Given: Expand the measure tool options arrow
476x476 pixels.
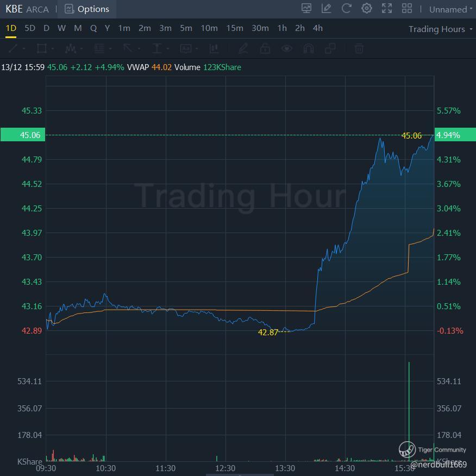Looking at the screenshot, I should (x=168, y=48).
